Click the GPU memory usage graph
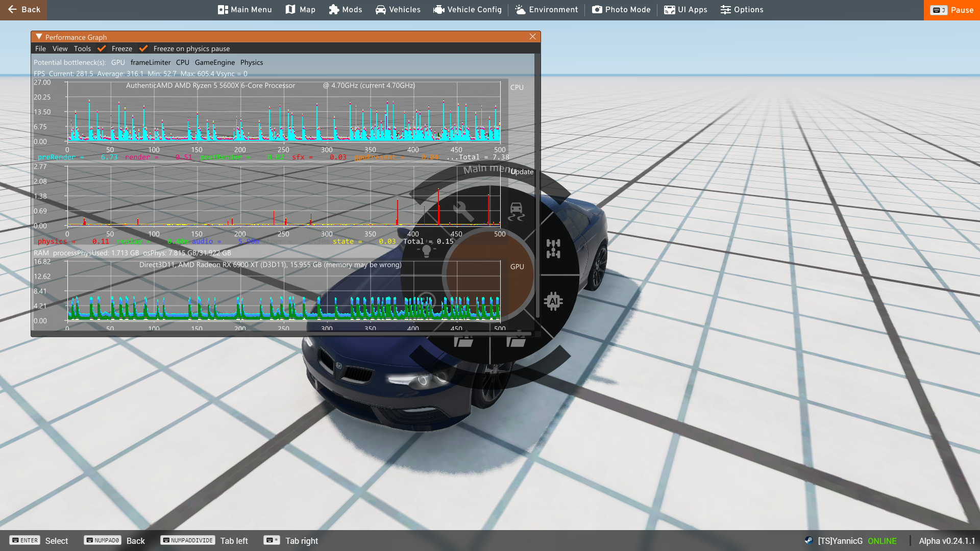The image size is (980, 551). pyautogui.click(x=284, y=291)
